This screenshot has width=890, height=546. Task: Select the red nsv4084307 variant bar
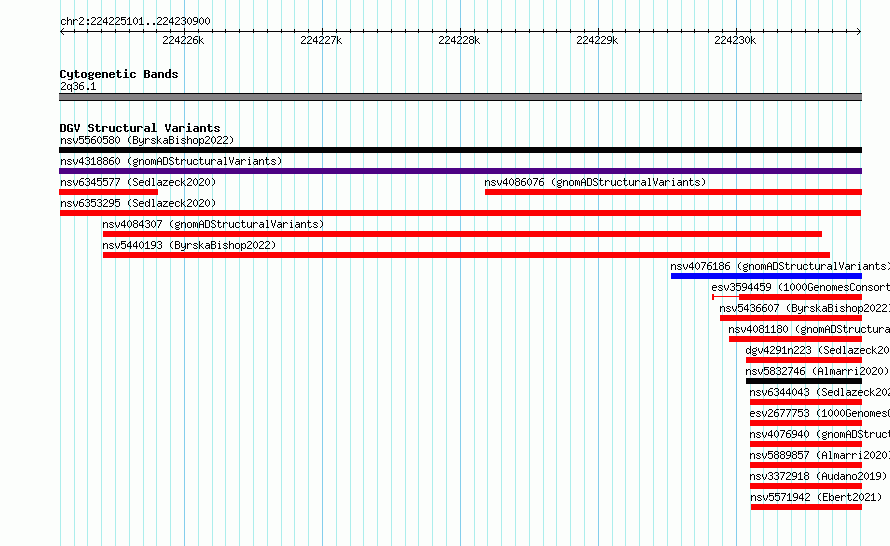[462, 234]
